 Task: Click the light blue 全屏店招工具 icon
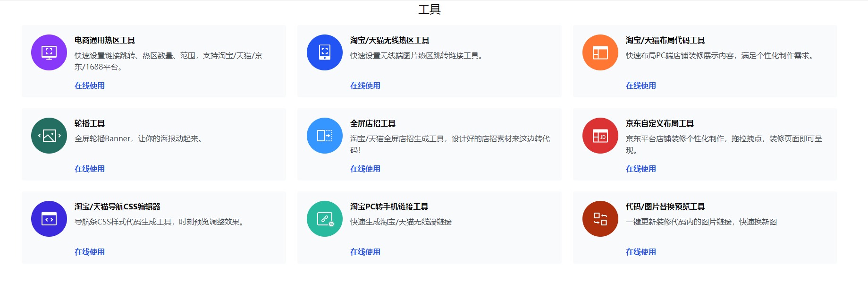coord(325,136)
